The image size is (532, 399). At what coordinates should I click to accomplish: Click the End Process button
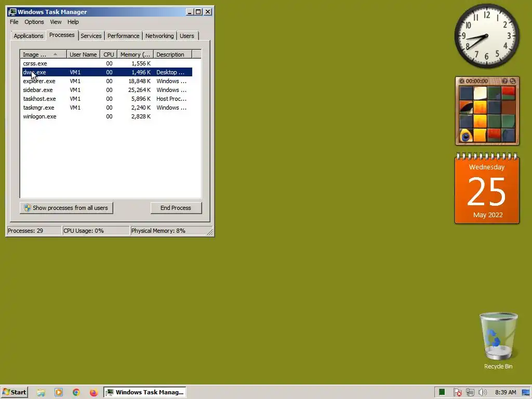coord(176,208)
